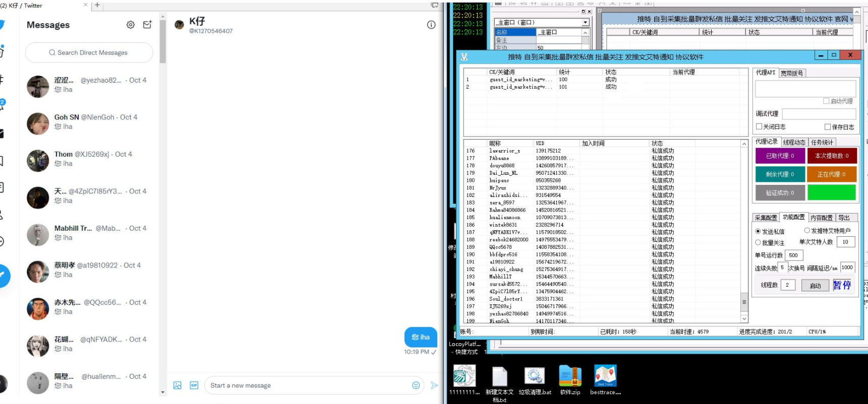Select the 发推特艾特用户 radio button
The width and height of the screenshot is (868, 404).
pos(807,230)
